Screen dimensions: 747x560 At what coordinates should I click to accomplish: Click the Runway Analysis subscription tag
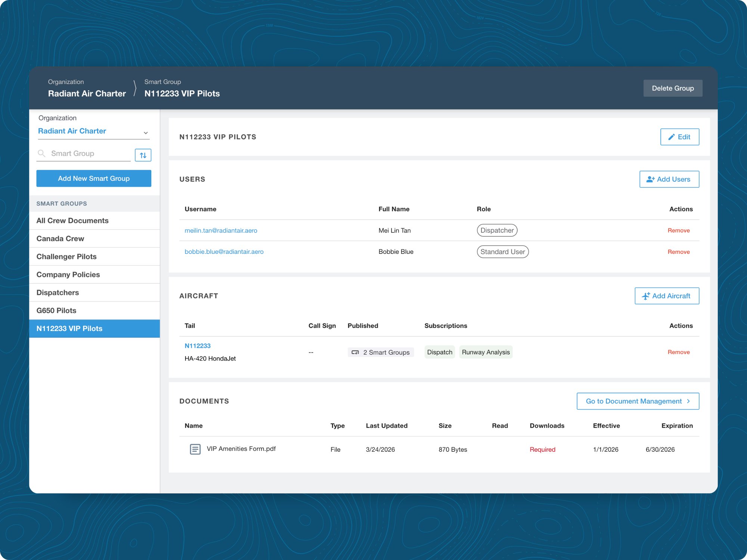(x=485, y=352)
